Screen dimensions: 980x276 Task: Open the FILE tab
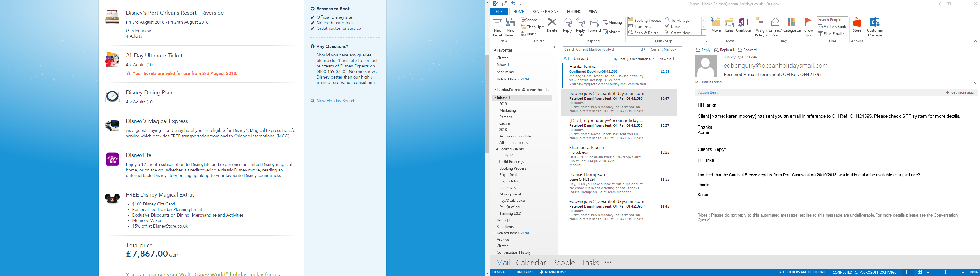pos(499,11)
